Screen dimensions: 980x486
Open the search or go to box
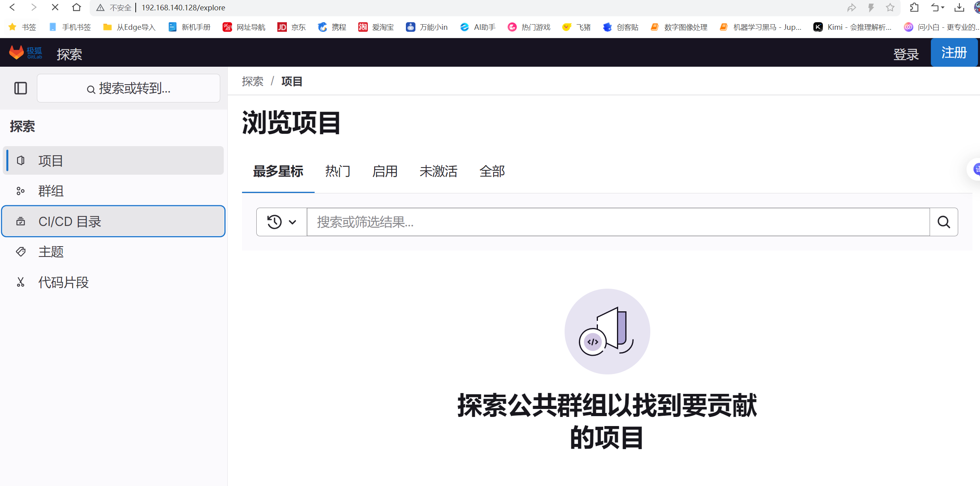click(x=129, y=88)
